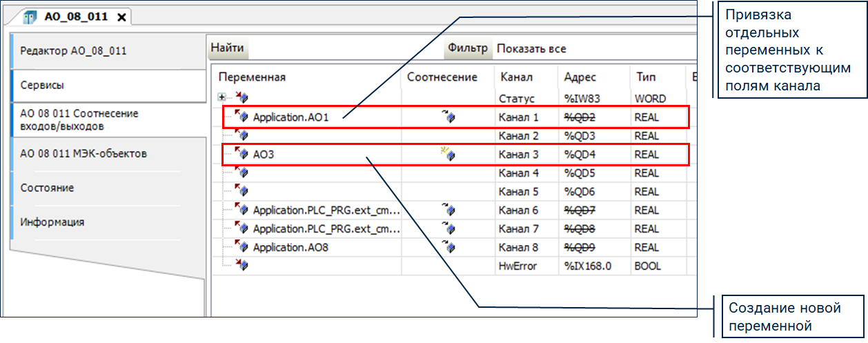Open the Редактор AO_08_011 side tab

click(73, 51)
